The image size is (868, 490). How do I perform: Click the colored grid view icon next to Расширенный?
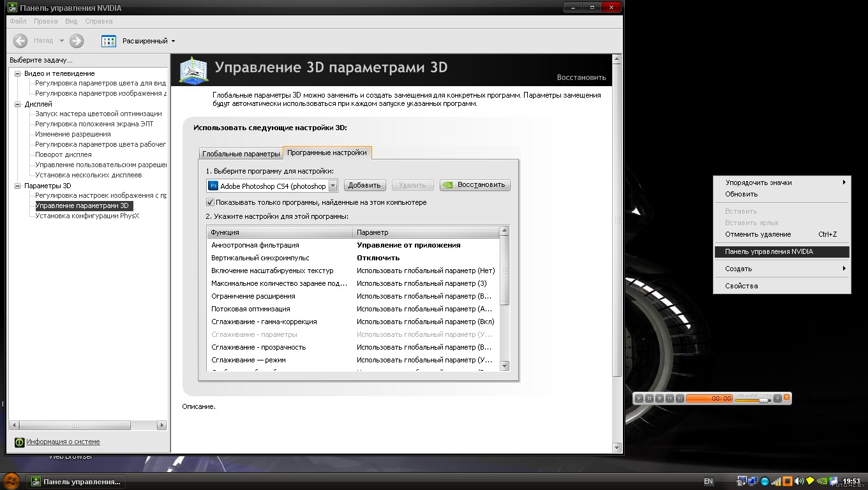pyautogui.click(x=108, y=41)
